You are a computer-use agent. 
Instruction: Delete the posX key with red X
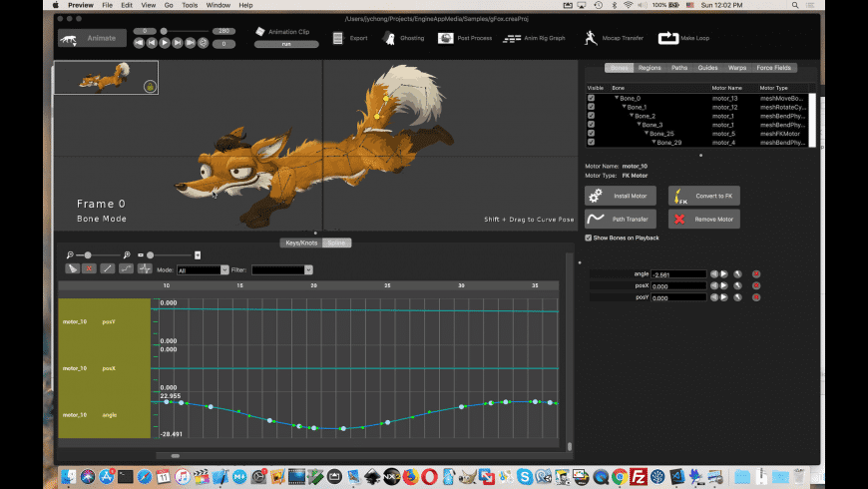coord(756,285)
